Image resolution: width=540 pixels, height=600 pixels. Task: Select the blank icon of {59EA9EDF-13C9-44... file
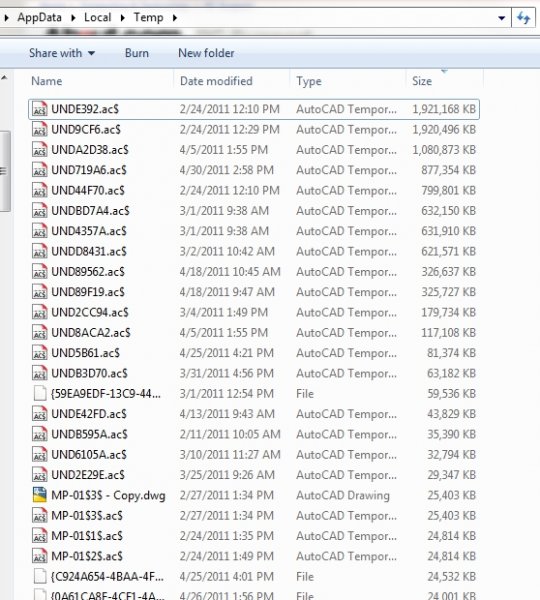coord(39,393)
